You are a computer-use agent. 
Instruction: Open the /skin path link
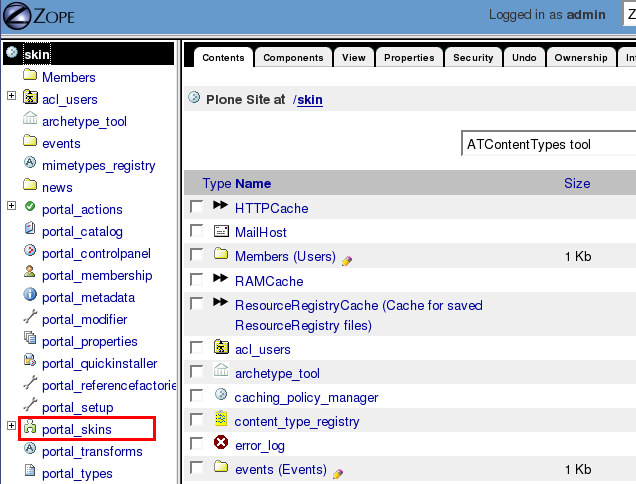tap(310, 100)
